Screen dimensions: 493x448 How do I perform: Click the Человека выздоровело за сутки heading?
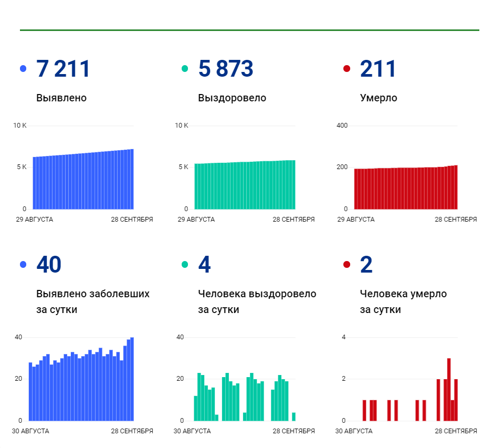pos(257,301)
